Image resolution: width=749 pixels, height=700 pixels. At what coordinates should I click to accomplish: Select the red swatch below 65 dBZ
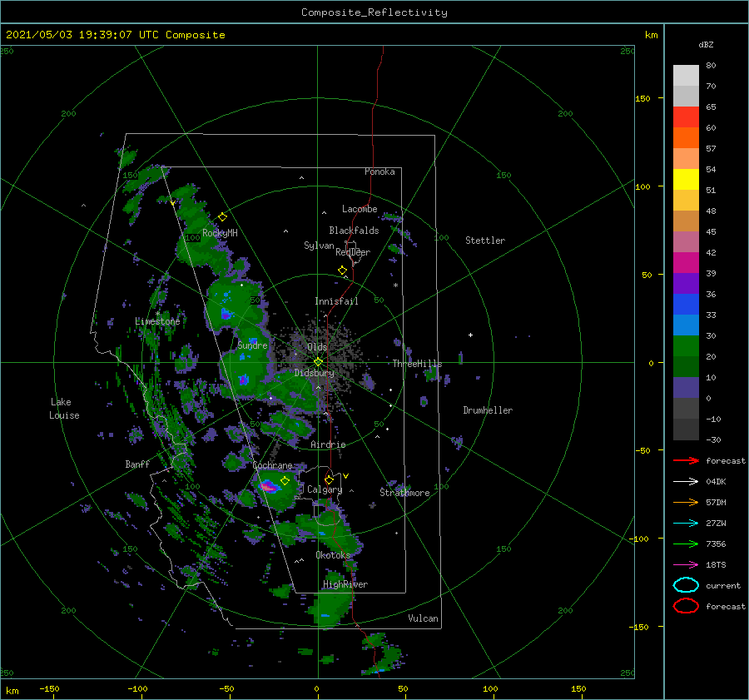pos(686,117)
